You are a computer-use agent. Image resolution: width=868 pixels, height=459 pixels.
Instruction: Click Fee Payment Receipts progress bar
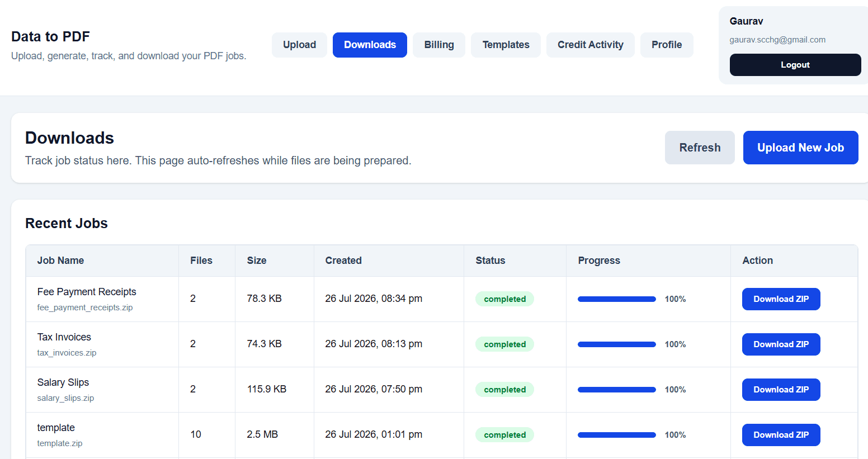click(617, 299)
